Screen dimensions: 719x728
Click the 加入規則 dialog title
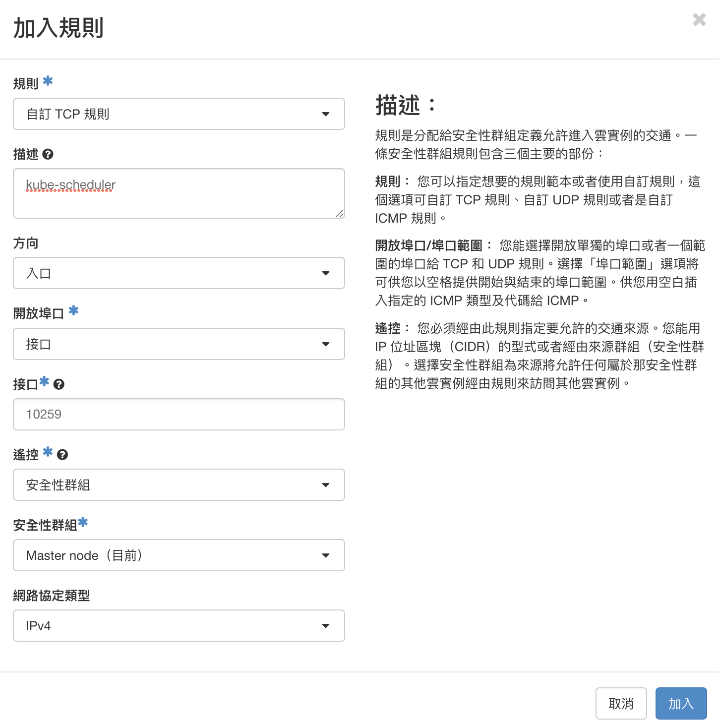(58, 28)
